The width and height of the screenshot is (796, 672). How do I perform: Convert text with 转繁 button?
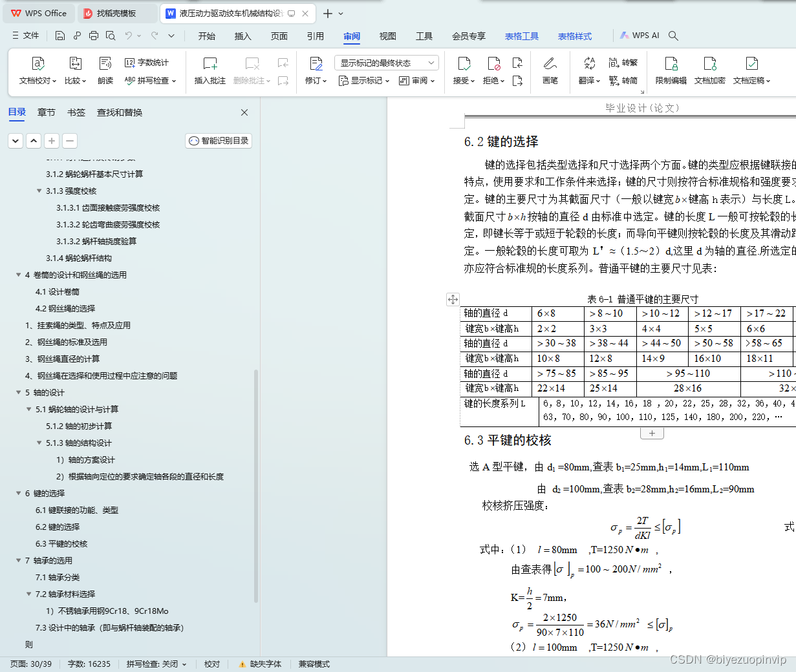point(623,63)
